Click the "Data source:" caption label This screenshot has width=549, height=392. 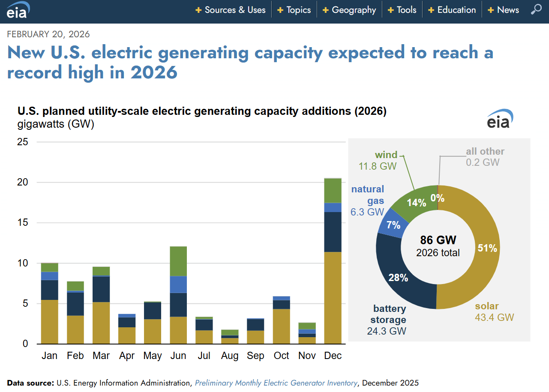30,383
